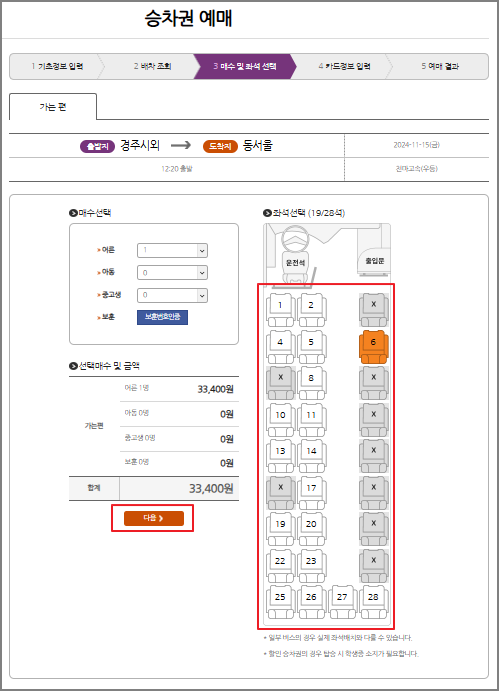
Task: Click the 선택매수 및 금액 heading
Action: point(104,366)
